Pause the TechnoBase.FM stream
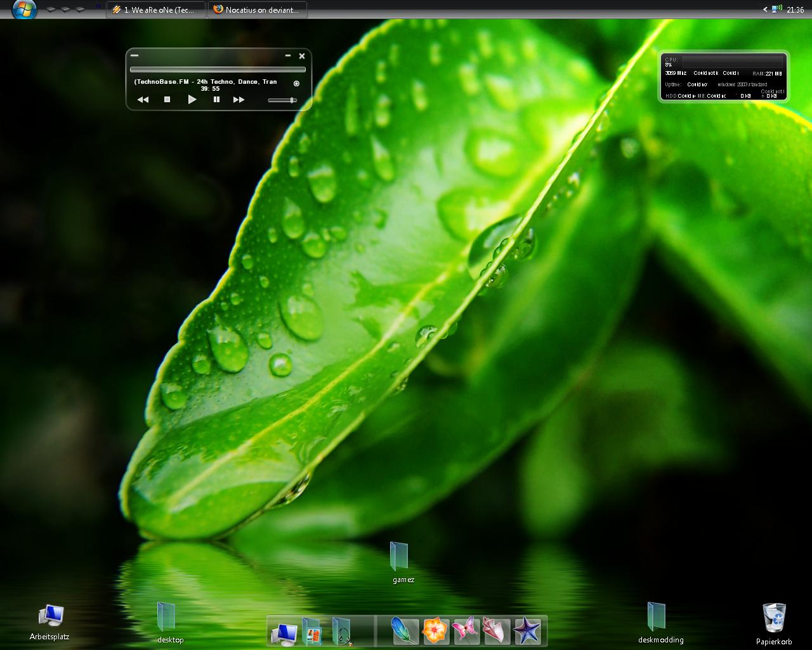The width and height of the screenshot is (812, 650). pyautogui.click(x=216, y=100)
